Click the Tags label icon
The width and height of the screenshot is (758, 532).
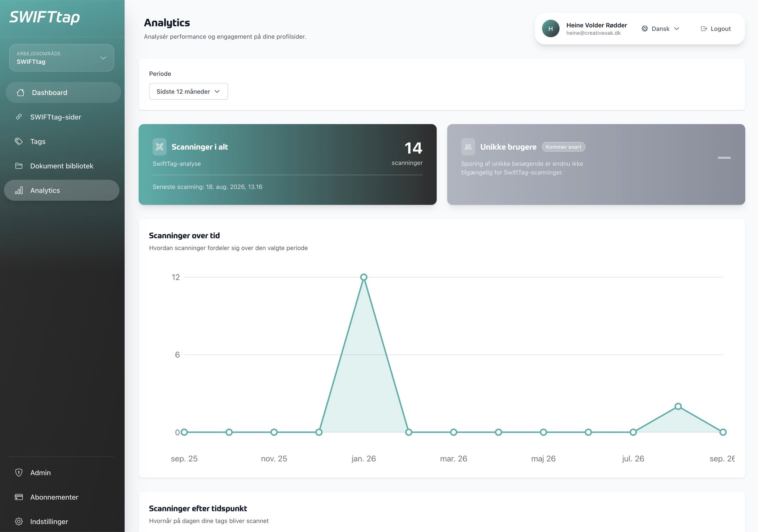coord(19,141)
